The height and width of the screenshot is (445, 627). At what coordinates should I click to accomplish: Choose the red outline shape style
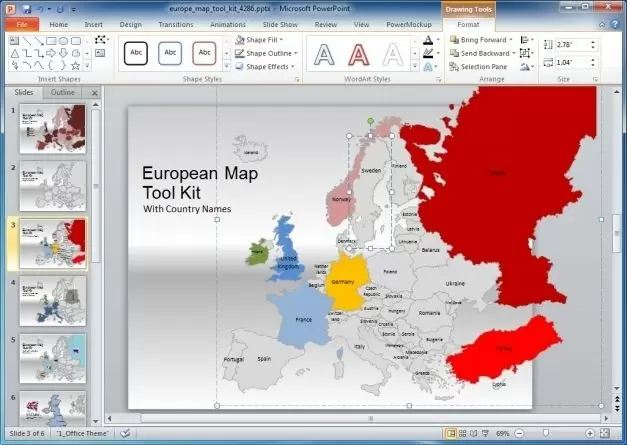tap(206, 53)
